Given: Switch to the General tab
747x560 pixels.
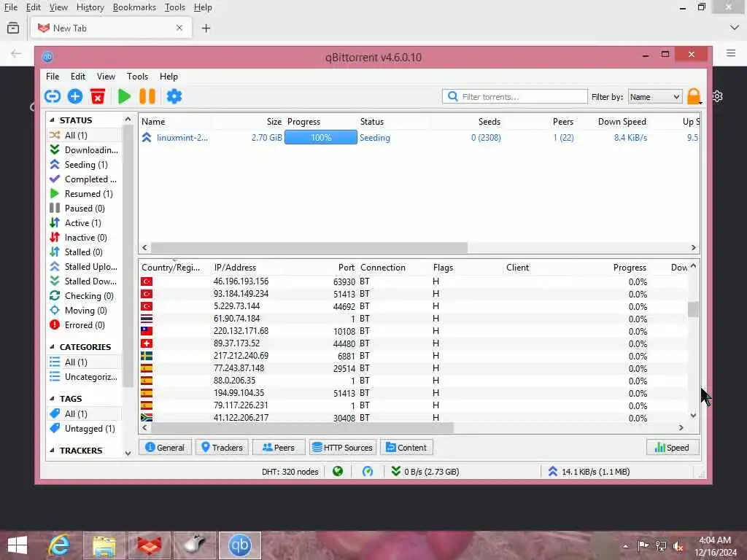Looking at the screenshot, I should coord(165,448).
